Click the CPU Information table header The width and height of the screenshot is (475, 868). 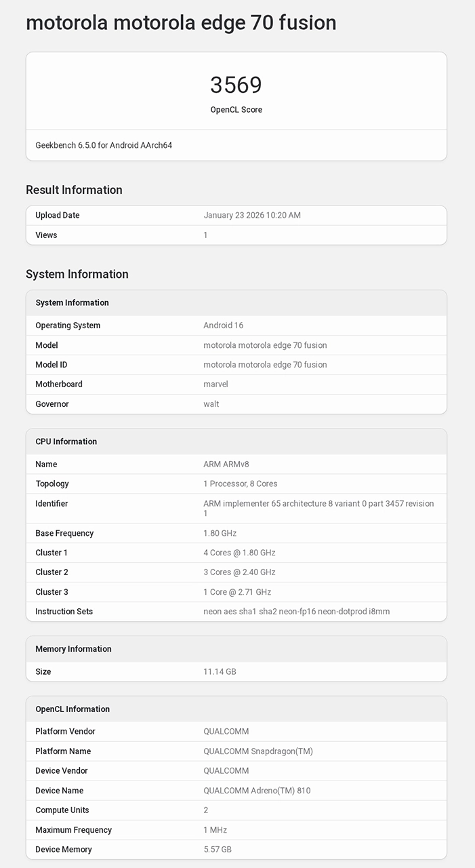66,441
